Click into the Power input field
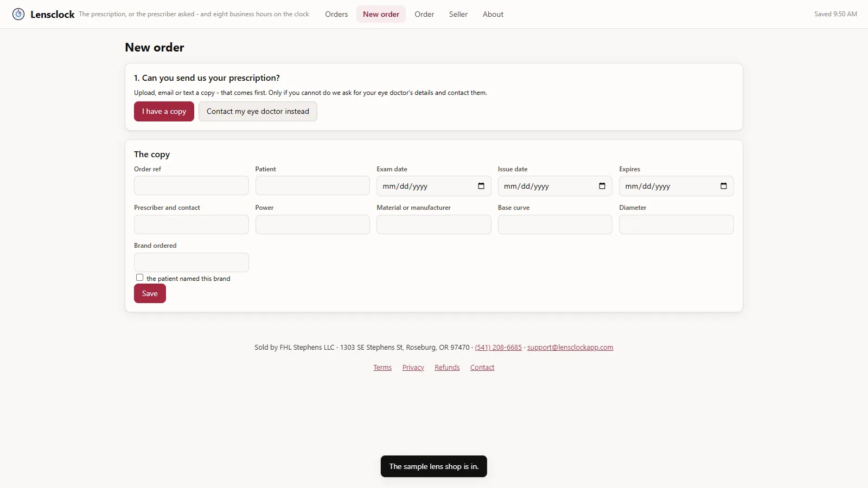 tap(312, 224)
